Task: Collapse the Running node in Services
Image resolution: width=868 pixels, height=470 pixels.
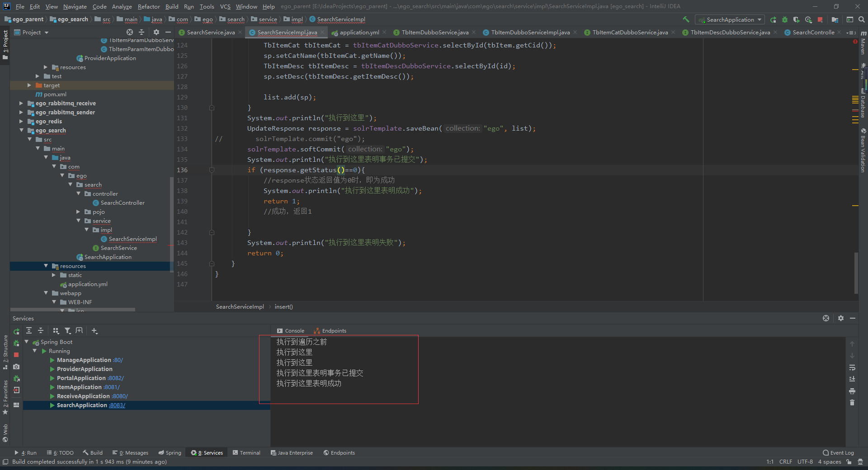Action: tap(35, 351)
